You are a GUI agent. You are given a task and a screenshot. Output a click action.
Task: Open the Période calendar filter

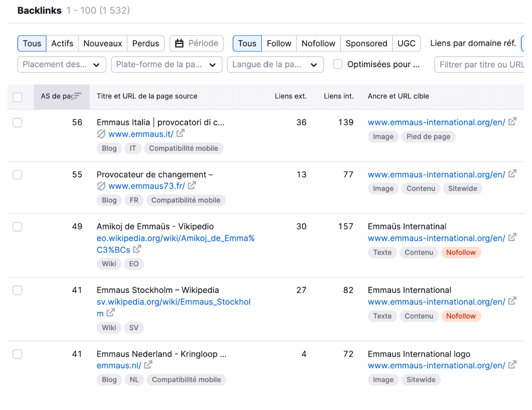point(197,43)
